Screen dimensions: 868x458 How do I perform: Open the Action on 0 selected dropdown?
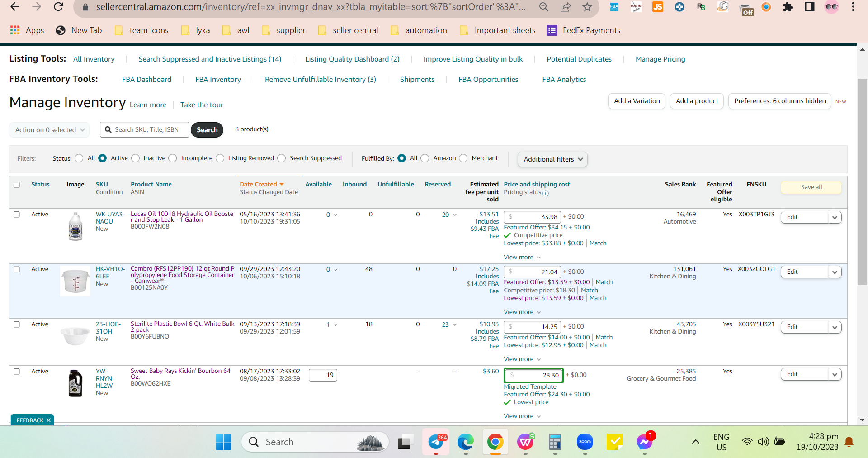(49, 130)
